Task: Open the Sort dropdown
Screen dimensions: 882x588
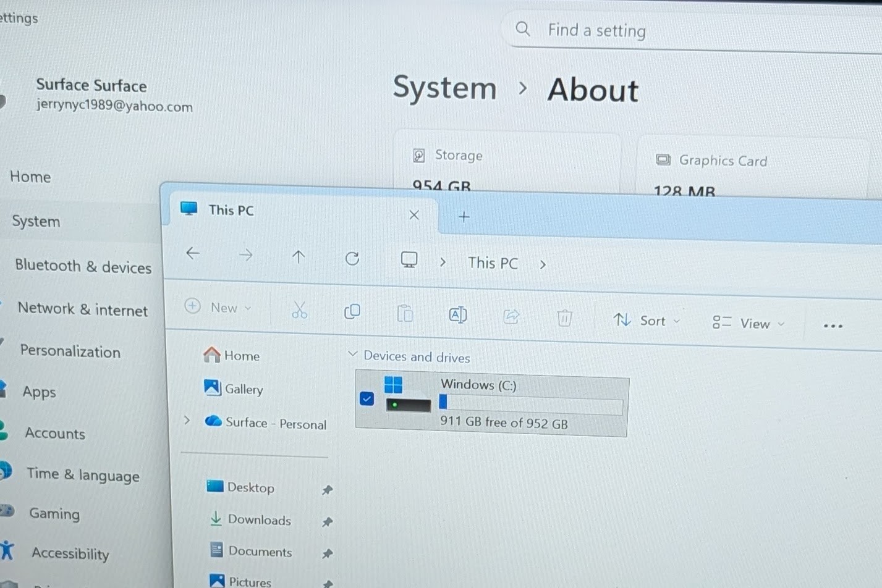Action: coord(647,321)
